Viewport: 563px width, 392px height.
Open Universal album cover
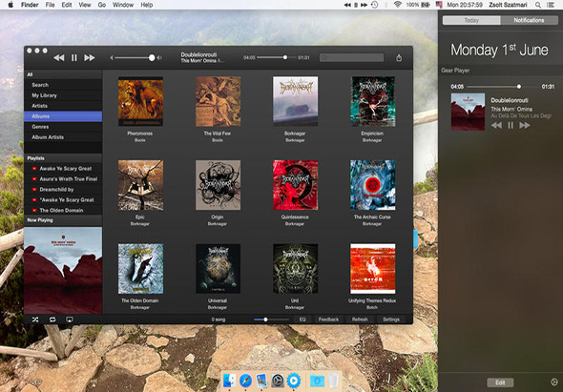[218, 269]
